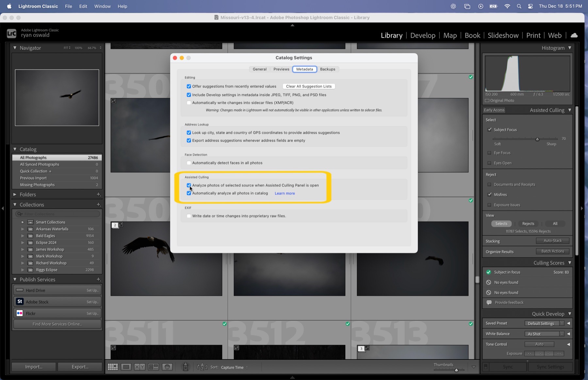The width and height of the screenshot is (588, 380).
Task: Switch to Grid view icon in toolbar
Action: click(113, 367)
